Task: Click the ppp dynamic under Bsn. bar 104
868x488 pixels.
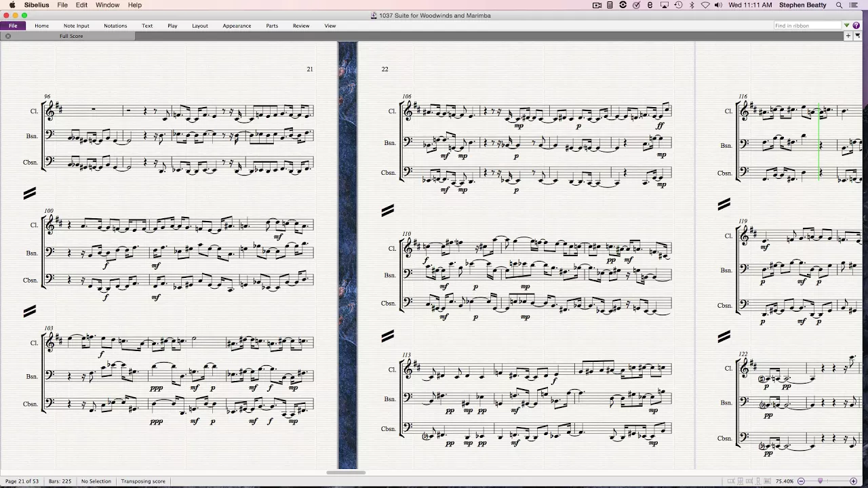Action: (156, 388)
